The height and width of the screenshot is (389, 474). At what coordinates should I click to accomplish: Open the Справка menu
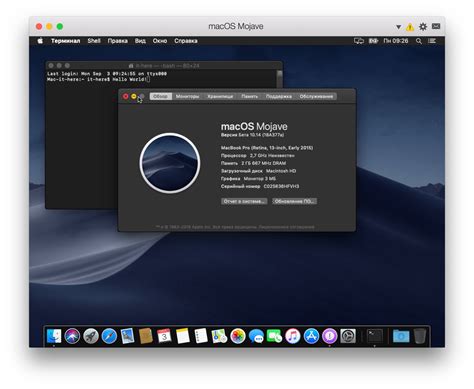(186, 41)
